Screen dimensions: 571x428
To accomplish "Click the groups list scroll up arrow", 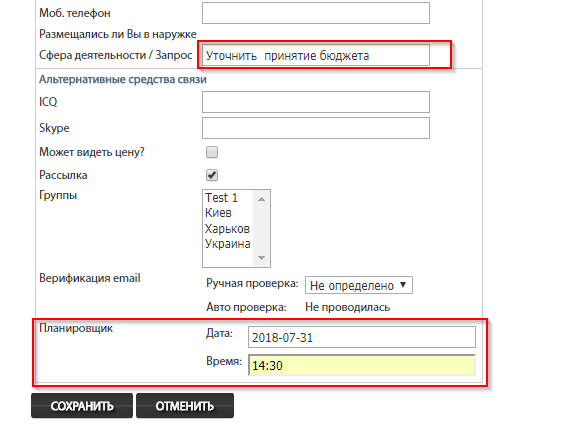I will (261, 199).
